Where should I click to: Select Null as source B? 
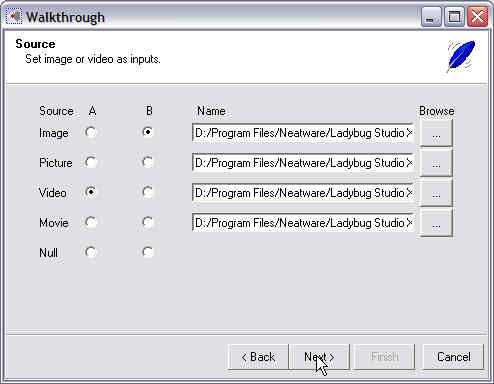148,252
